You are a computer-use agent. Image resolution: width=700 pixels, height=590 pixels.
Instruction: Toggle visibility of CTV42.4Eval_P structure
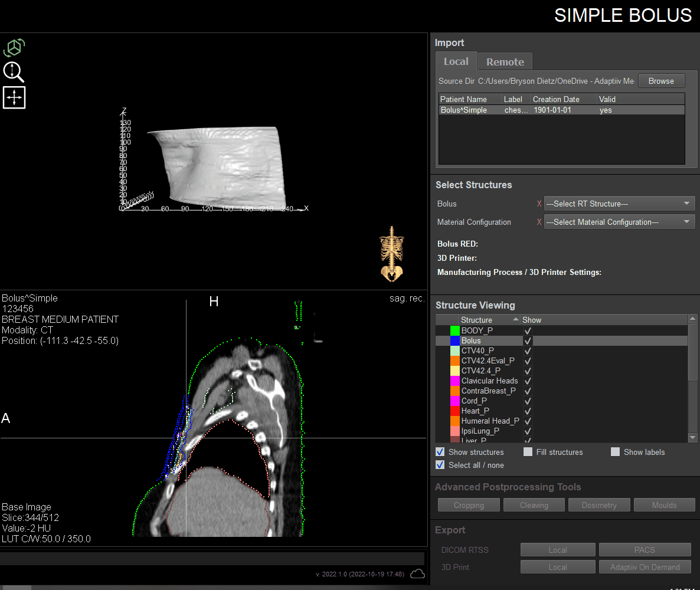point(528,361)
